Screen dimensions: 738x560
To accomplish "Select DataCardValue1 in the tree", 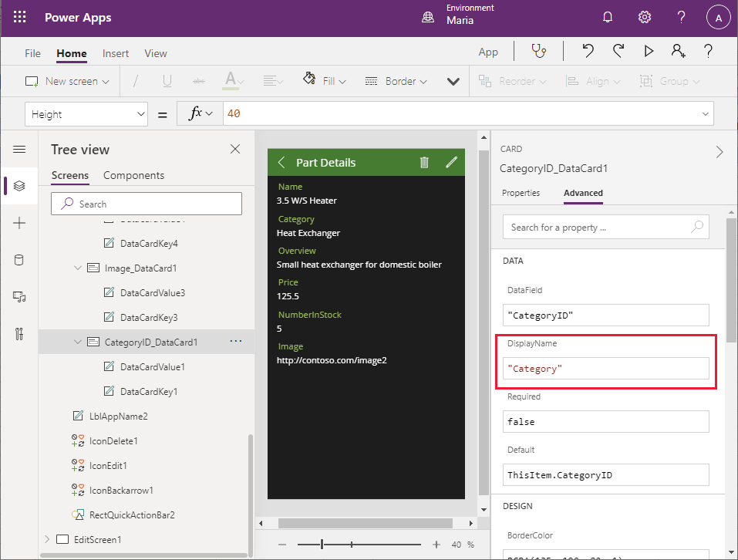I will pos(152,366).
